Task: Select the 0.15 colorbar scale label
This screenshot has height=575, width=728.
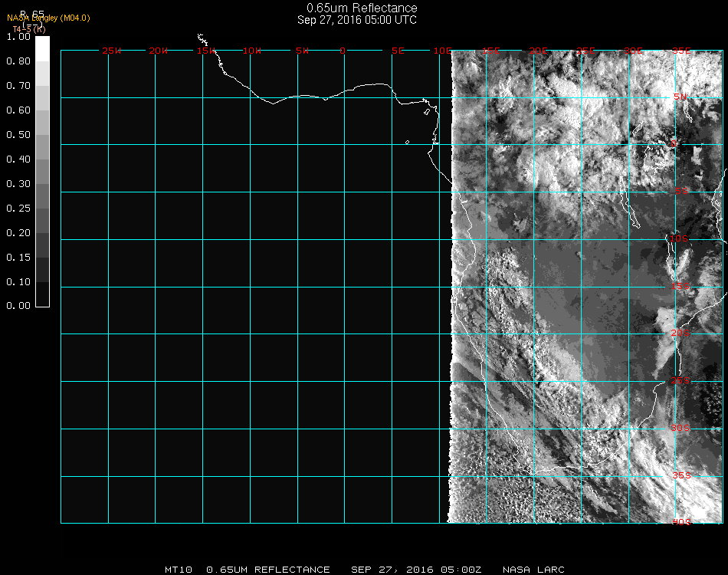Action: click(18, 258)
